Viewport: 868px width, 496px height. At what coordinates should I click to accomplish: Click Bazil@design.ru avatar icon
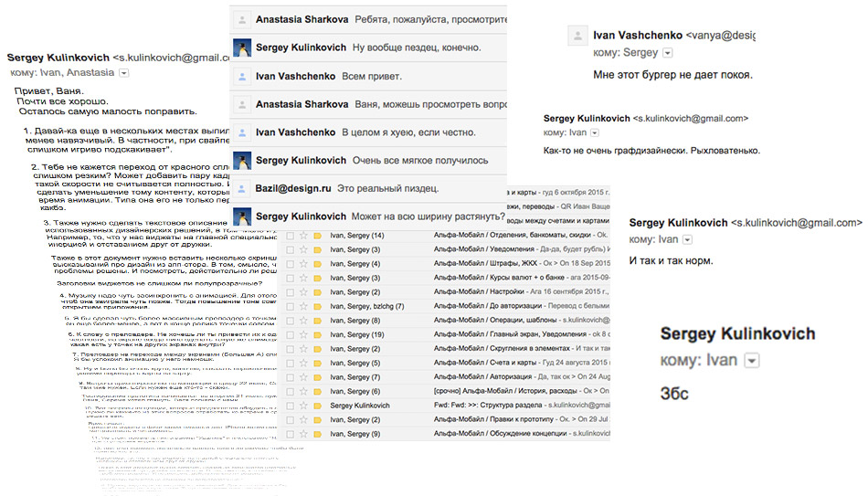click(242, 189)
